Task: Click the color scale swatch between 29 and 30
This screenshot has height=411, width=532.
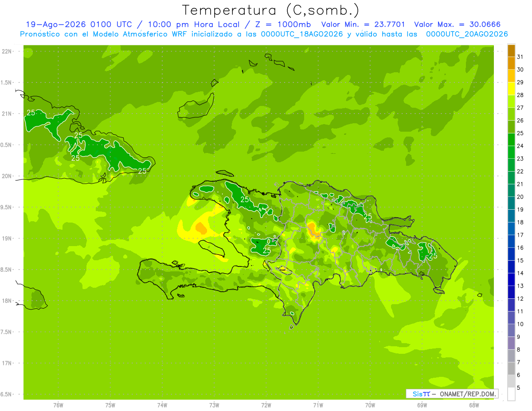Action: (511, 76)
